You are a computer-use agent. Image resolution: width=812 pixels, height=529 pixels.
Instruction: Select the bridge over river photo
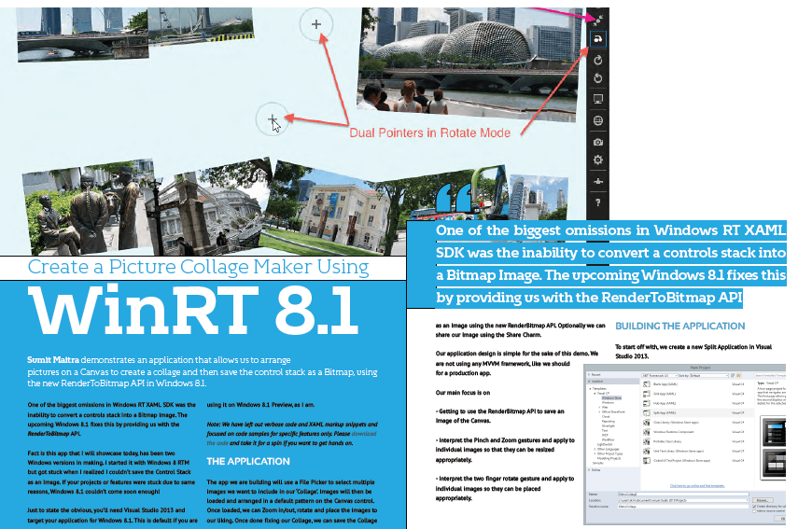[83, 35]
